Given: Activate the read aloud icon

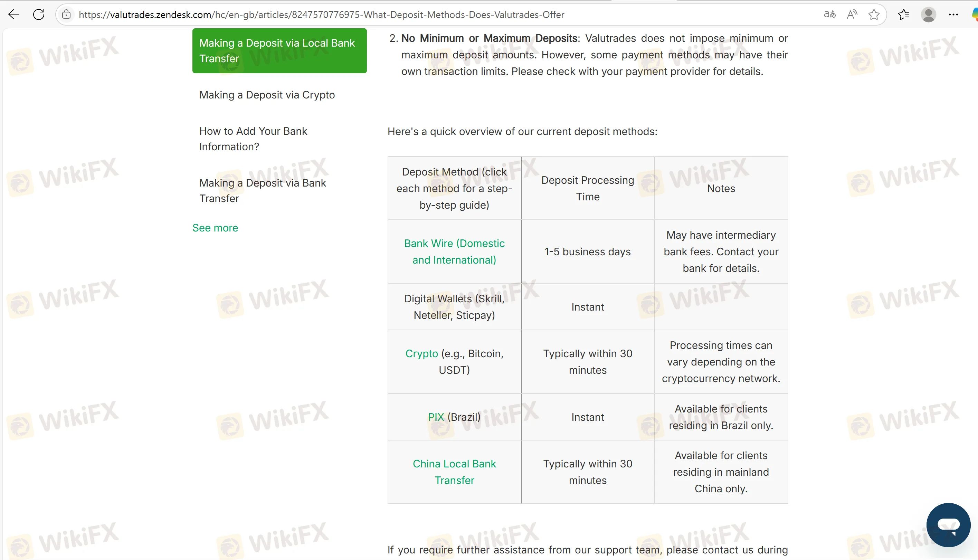Looking at the screenshot, I should point(852,15).
